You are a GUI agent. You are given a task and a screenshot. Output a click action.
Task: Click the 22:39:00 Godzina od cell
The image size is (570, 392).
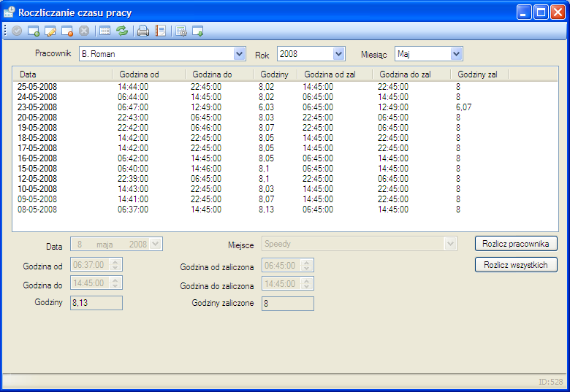[133, 179]
